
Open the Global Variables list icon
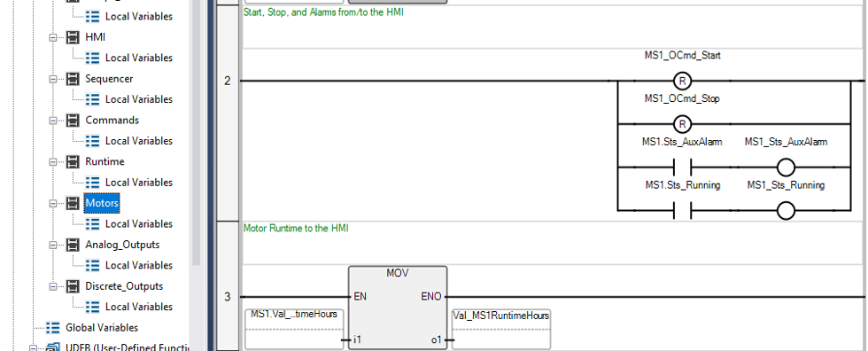coord(53,328)
